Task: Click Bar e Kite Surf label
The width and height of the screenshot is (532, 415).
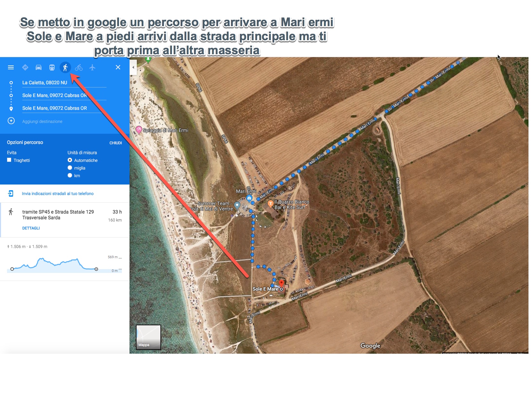Action: click(290, 207)
